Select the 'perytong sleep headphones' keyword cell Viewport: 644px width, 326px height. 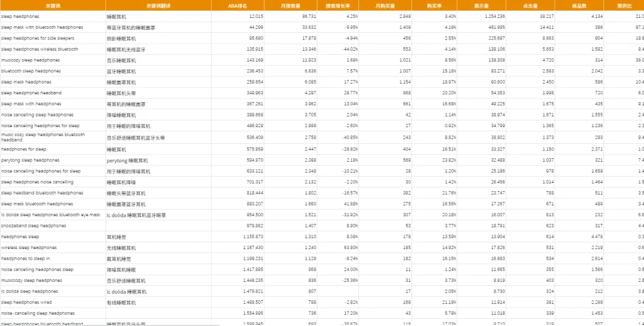tap(30, 160)
